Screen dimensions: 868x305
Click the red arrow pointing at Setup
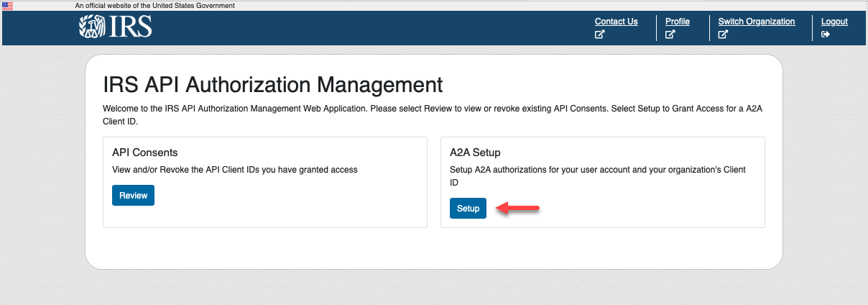pyautogui.click(x=517, y=209)
